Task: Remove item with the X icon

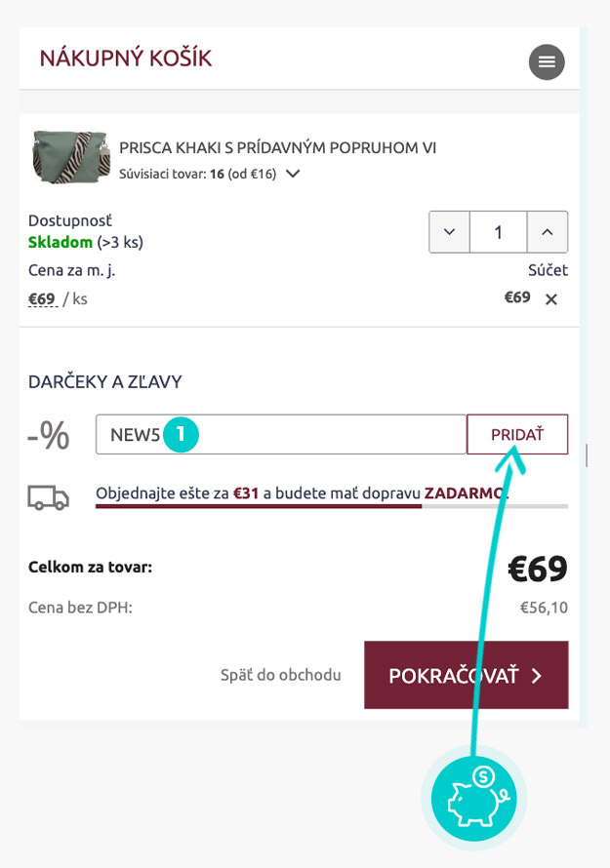Action: coord(550,299)
